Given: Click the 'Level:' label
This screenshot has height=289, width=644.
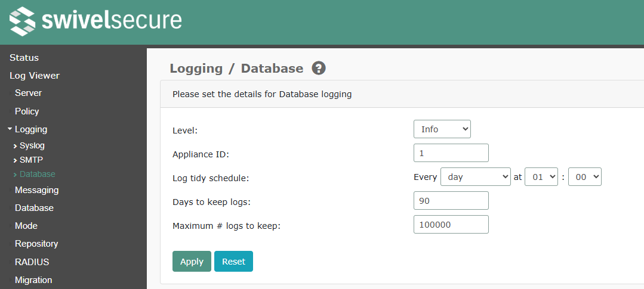Looking at the screenshot, I should point(185,130).
